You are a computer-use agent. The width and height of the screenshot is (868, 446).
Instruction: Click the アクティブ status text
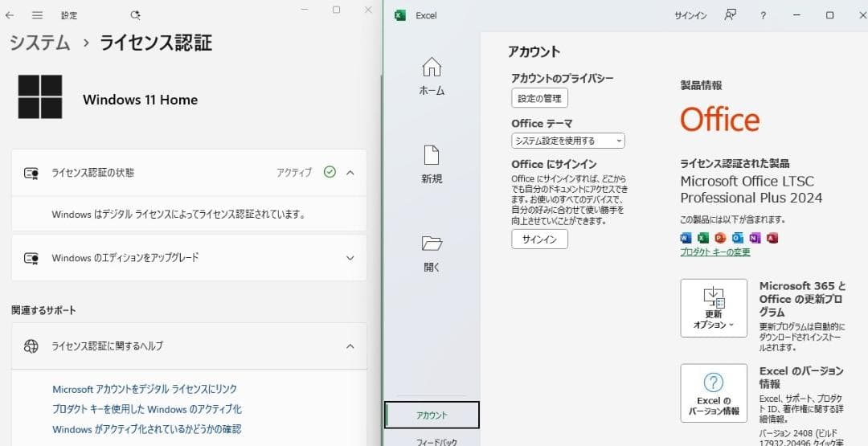(294, 173)
